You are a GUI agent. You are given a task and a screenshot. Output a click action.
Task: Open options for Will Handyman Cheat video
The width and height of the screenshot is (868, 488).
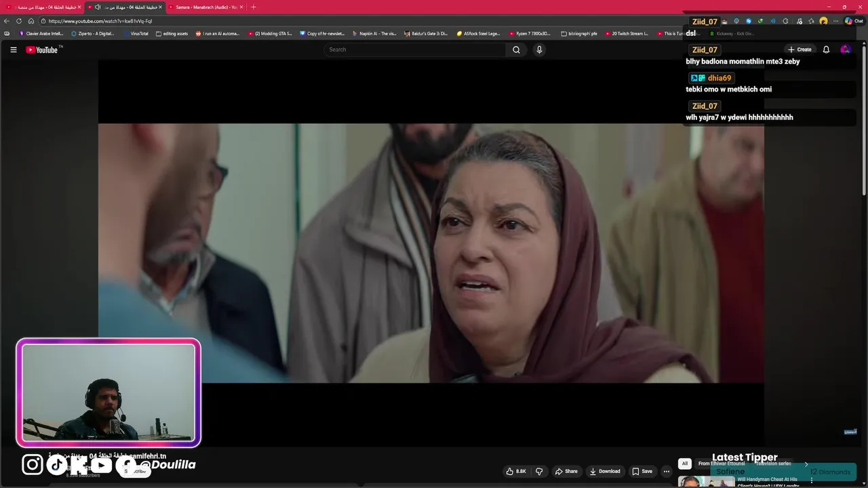812,481
